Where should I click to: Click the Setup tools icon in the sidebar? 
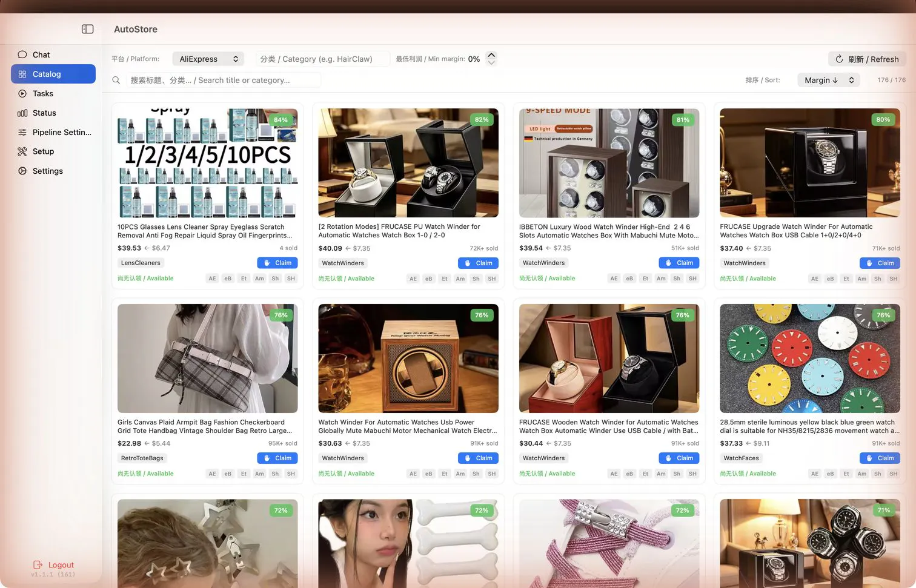click(x=22, y=151)
